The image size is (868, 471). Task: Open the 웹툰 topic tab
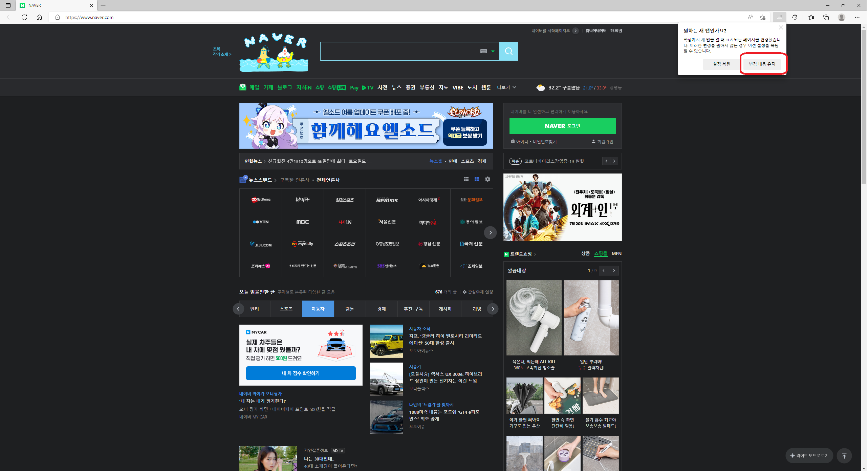pyautogui.click(x=350, y=309)
